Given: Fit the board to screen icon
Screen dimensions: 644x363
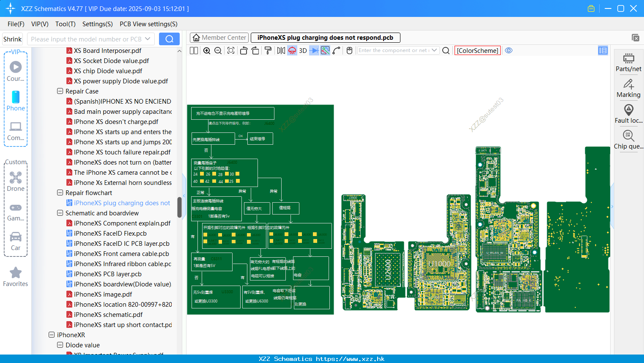Looking at the screenshot, I should point(231,50).
